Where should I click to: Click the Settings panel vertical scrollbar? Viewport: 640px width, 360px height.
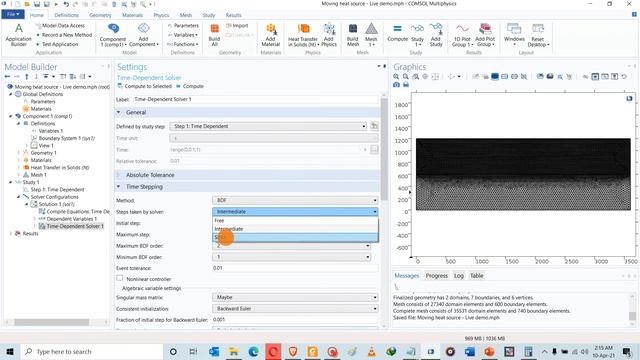[384, 149]
